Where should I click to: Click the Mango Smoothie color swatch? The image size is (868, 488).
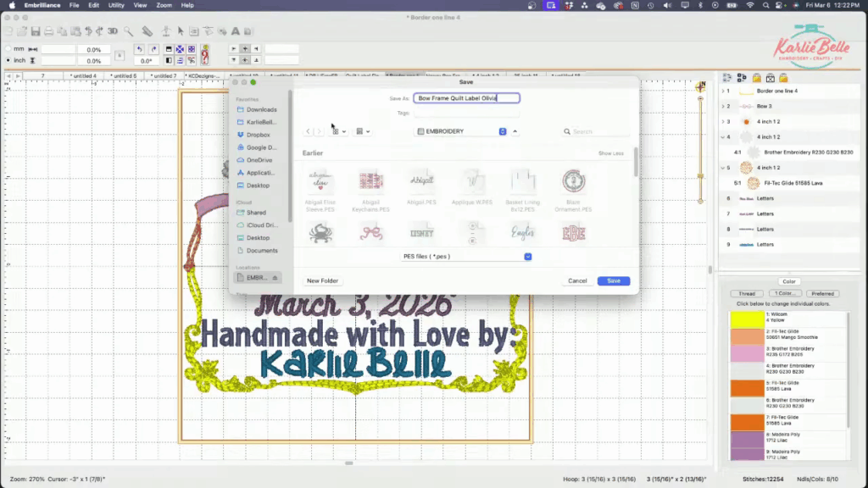(747, 337)
